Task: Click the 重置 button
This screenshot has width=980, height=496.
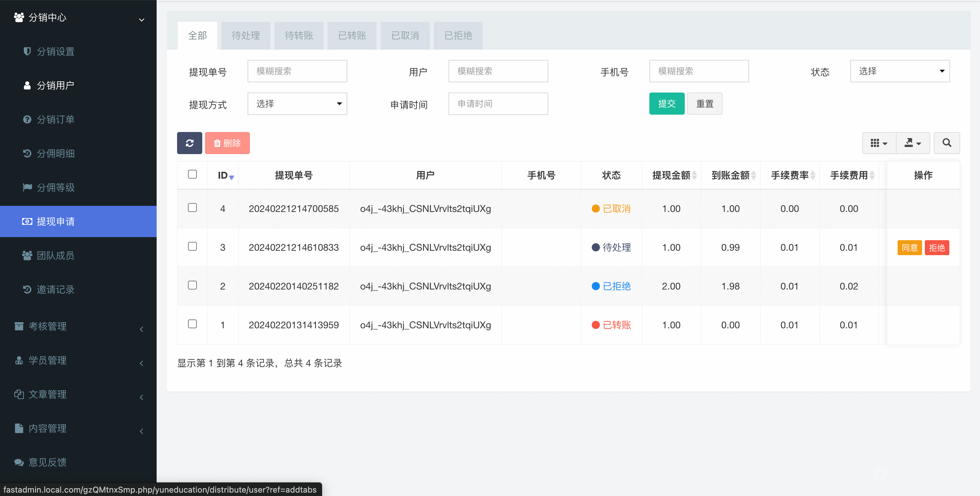Action: pos(705,104)
